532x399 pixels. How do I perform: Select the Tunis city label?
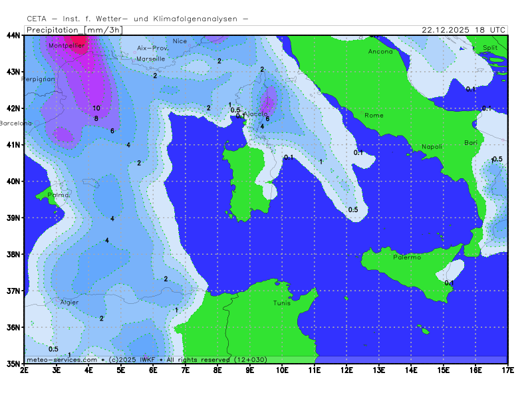(282, 303)
